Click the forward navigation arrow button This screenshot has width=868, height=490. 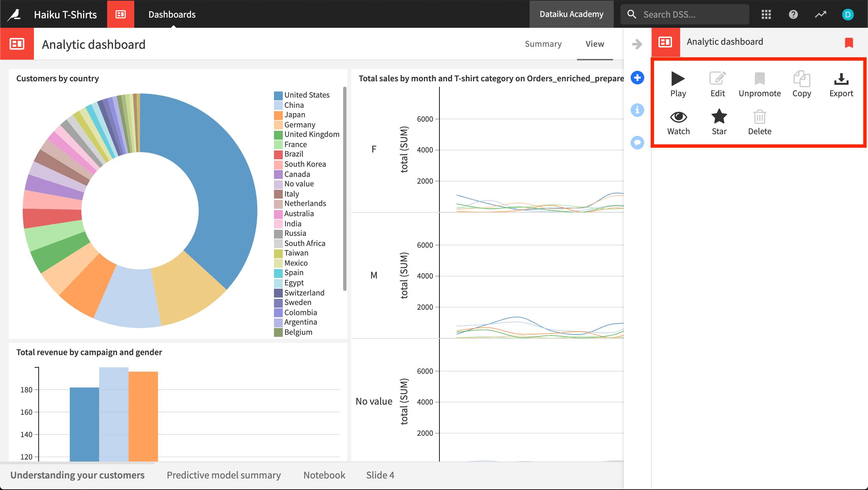pos(637,43)
